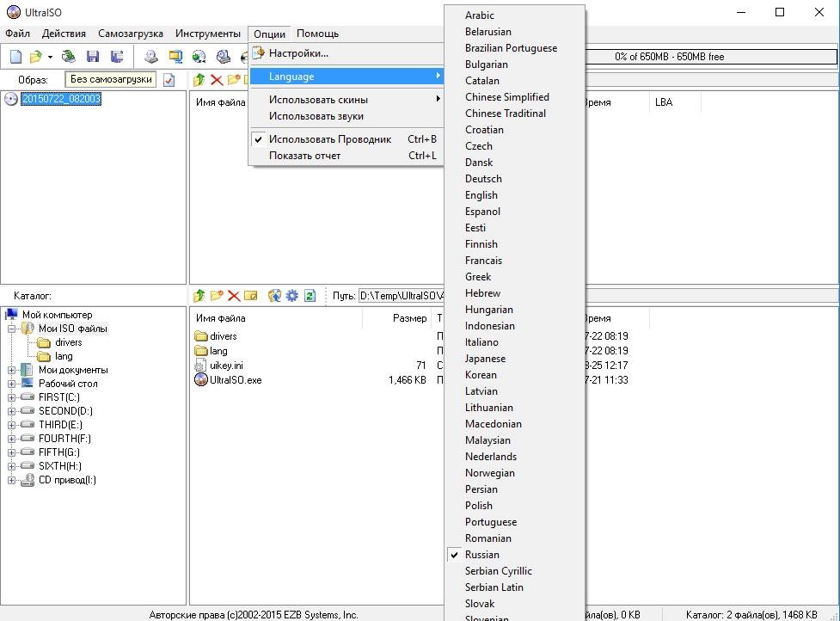Expand the Рабочий стол tree node
Screen dimensions: 840x621
click(x=11, y=384)
